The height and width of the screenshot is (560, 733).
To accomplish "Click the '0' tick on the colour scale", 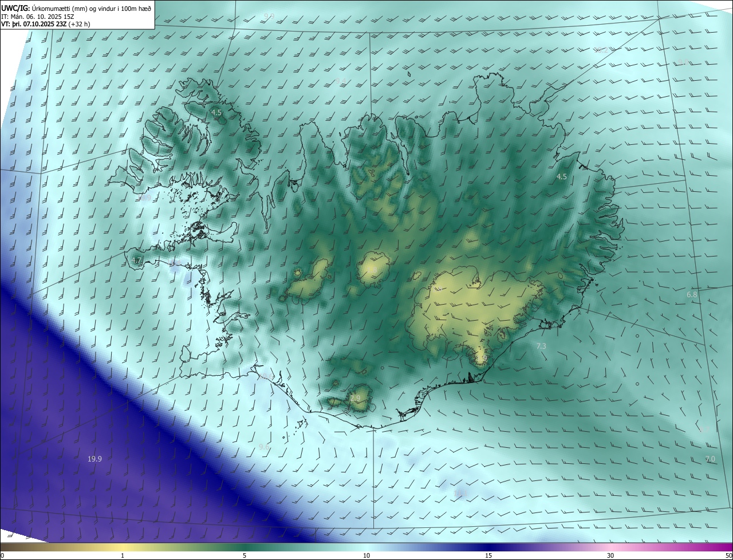I will (x=2, y=556).
